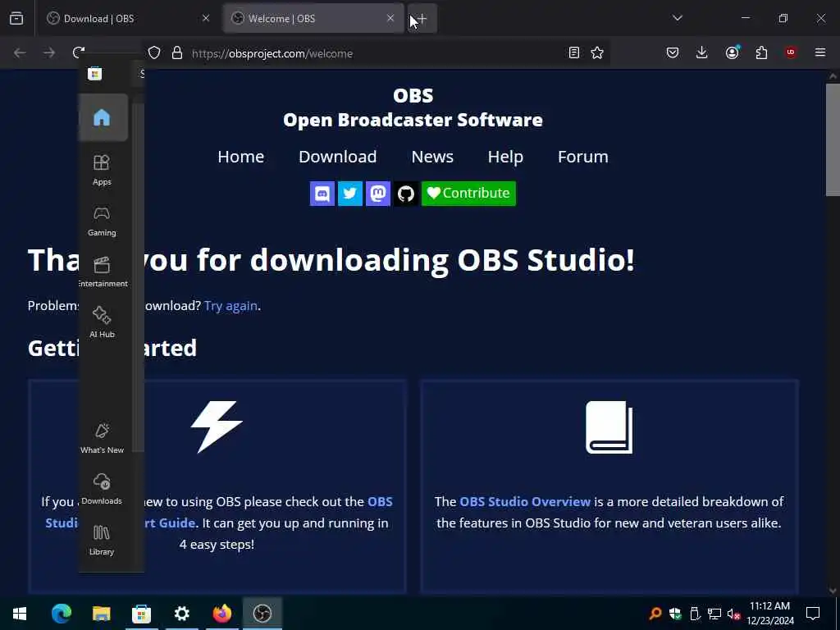This screenshot has width=840, height=630.
Task: Go to Home in OBS navigation
Action: pos(241,157)
